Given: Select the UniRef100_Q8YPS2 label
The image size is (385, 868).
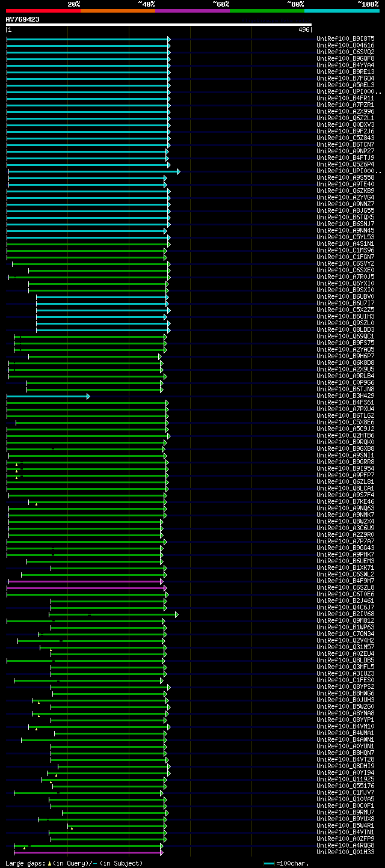Looking at the screenshot, I should pos(345,686).
